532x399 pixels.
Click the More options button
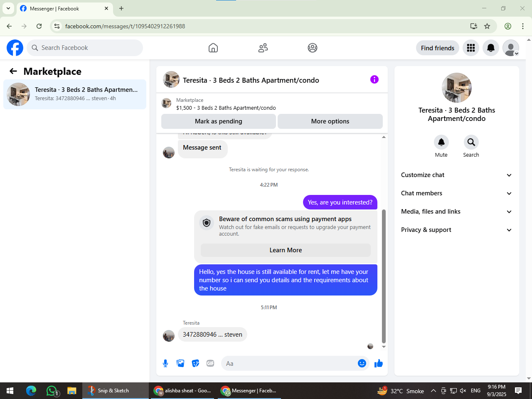[330, 121]
